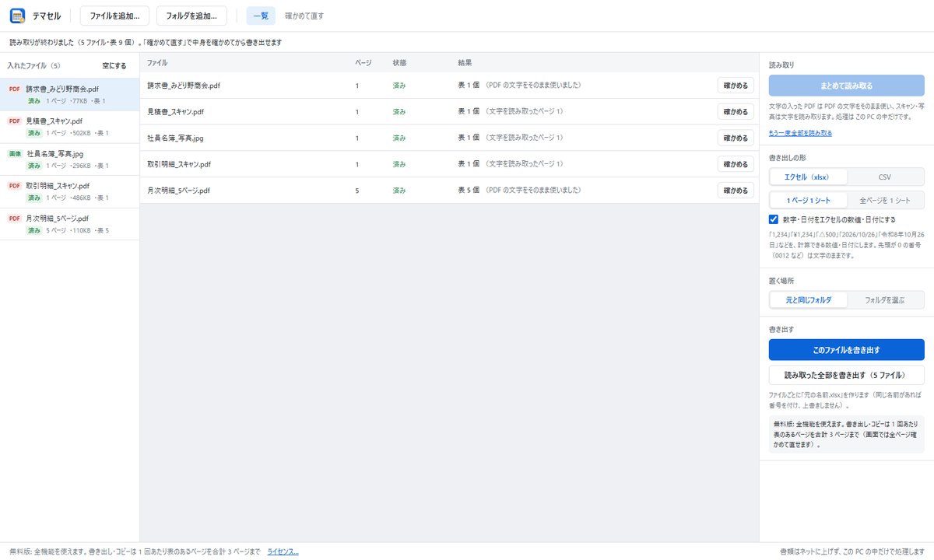934x560 pixels.
Task: Click 確かめる for 見積書_スキャン.pdf row
Action: point(736,112)
